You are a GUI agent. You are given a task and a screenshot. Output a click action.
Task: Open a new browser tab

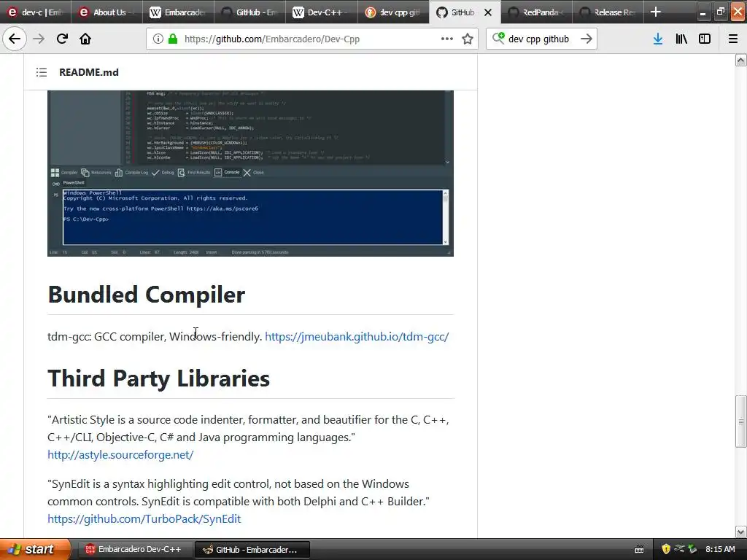point(656,12)
